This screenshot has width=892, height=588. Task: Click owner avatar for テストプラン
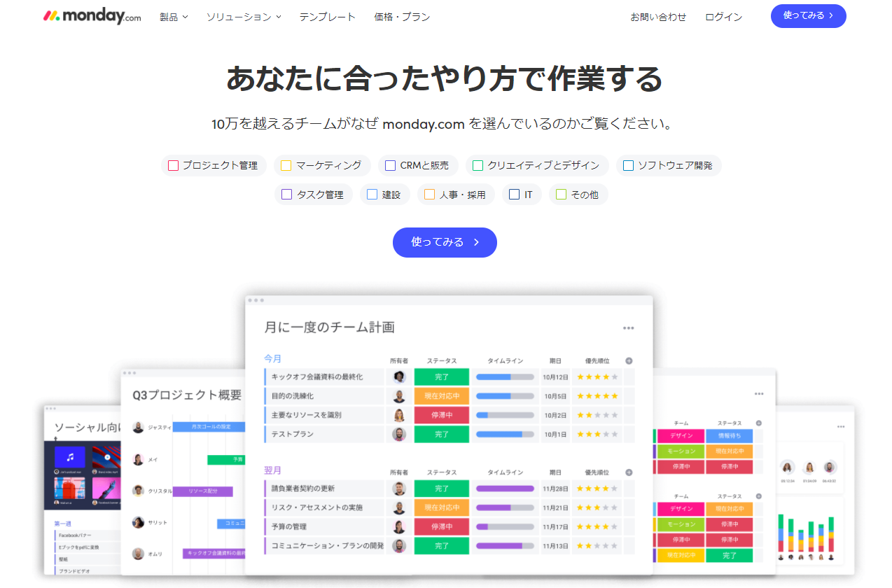pyautogui.click(x=399, y=434)
